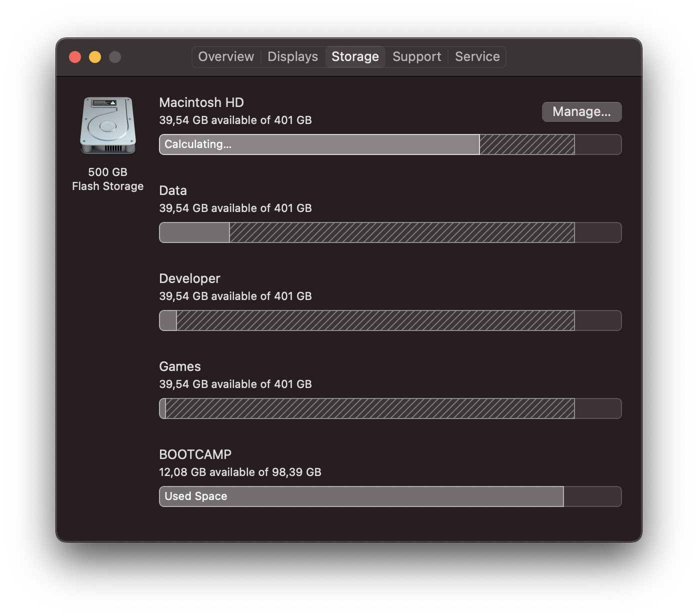The width and height of the screenshot is (698, 616).
Task: Minimize the window with the yellow button
Action: coord(95,57)
